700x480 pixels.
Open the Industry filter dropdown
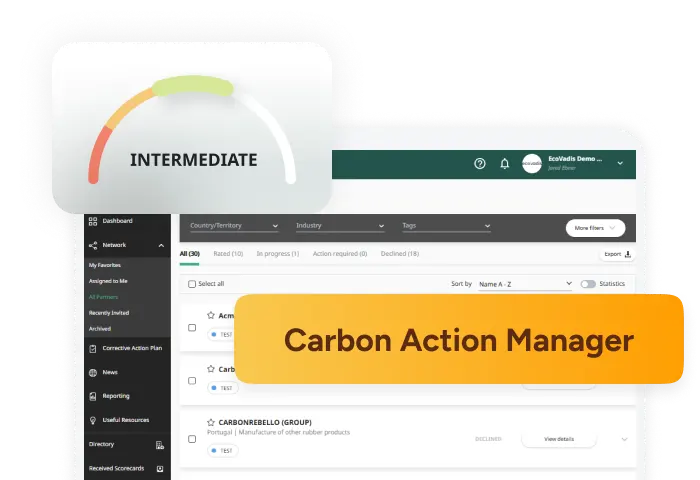pyautogui.click(x=340, y=226)
